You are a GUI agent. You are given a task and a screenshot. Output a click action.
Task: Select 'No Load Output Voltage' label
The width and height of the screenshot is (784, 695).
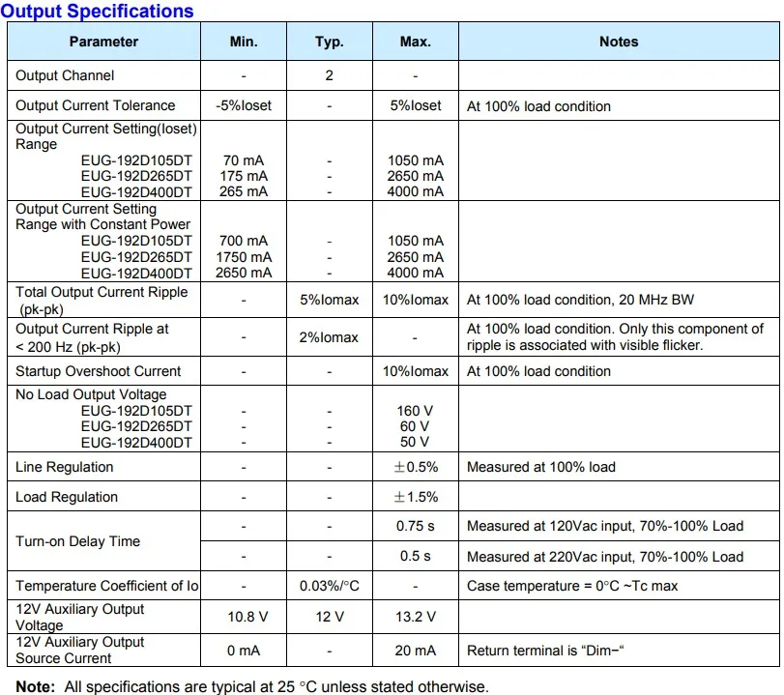pyautogui.click(x=91, y=394)
